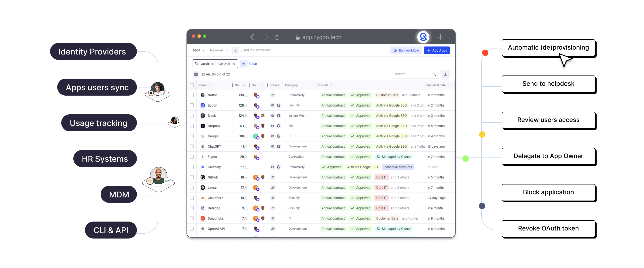Check the Notion row checkbox

point(192,95)
